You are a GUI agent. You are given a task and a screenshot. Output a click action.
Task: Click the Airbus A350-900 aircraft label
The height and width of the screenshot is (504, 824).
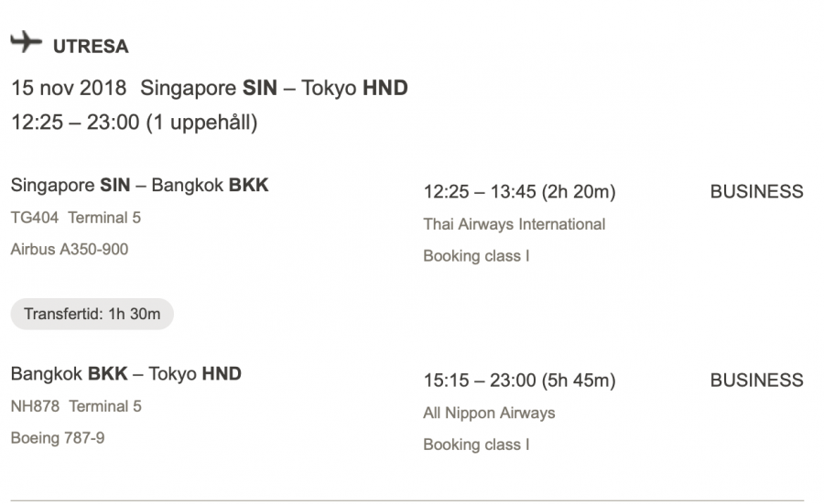click(70, 249)
